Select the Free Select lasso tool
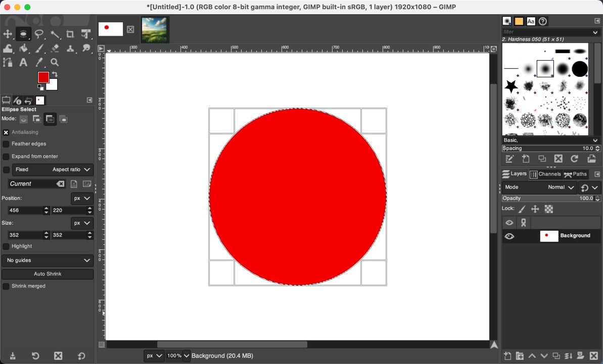 click(x=39, y=34)
